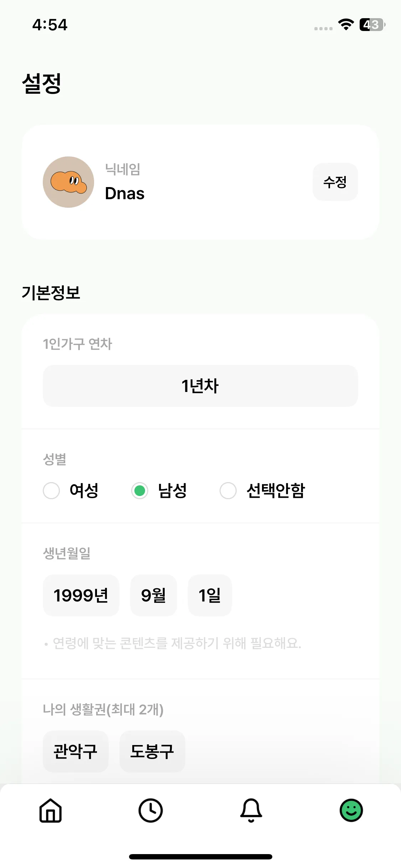The width and height of the screenshot is (401, 868).
Task: Tap the orange cloud profile avatar
Action: tap(68, 182)
